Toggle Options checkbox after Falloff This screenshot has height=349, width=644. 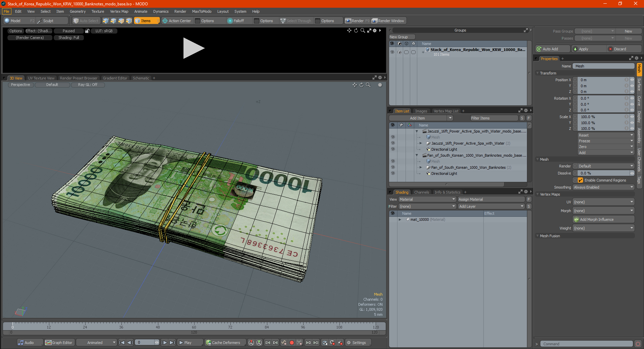pyautogui.click(x=257, y=21)
